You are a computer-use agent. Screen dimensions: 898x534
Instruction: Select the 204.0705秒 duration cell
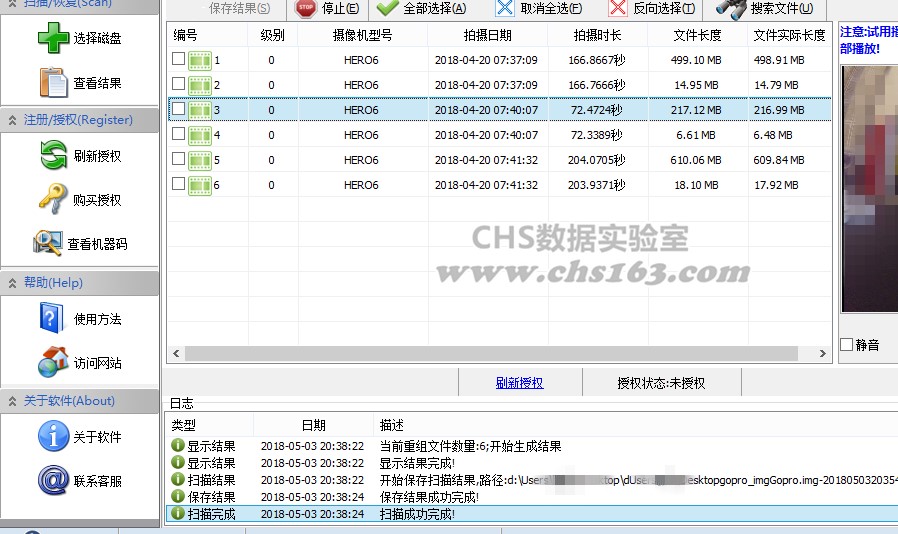596,160
